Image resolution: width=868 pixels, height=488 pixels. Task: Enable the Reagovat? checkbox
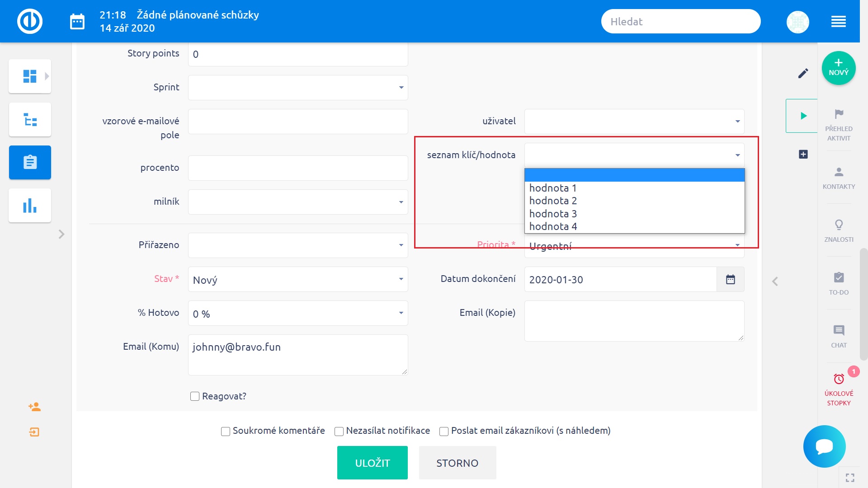[x=195, y=396]
